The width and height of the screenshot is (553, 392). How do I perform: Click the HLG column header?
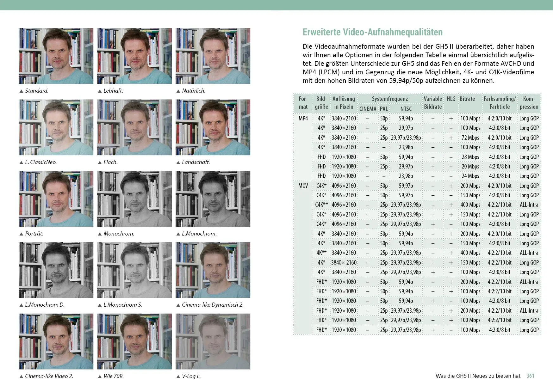pos(451,99)
